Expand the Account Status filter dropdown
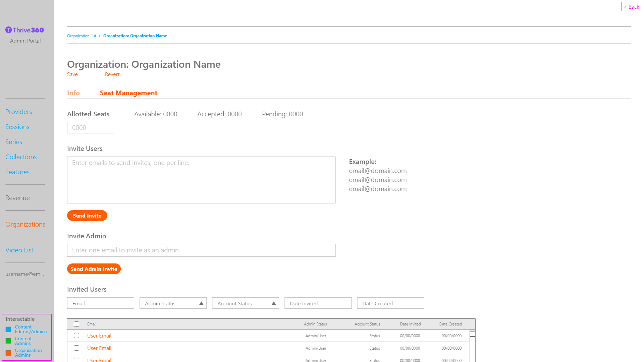Viewport: 644px width, 362px height. pyautogui.click(x=246, y=303)
